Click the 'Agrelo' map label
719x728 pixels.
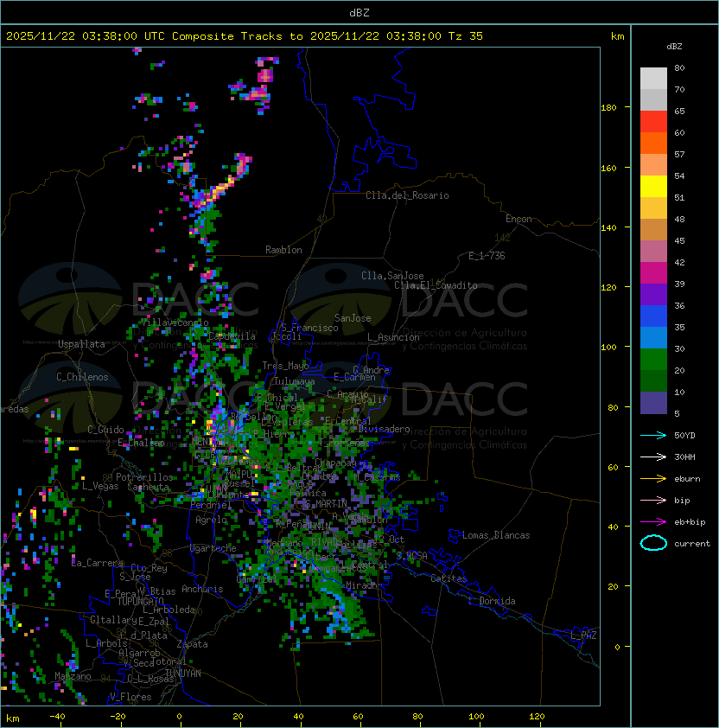tap(211, 520)
